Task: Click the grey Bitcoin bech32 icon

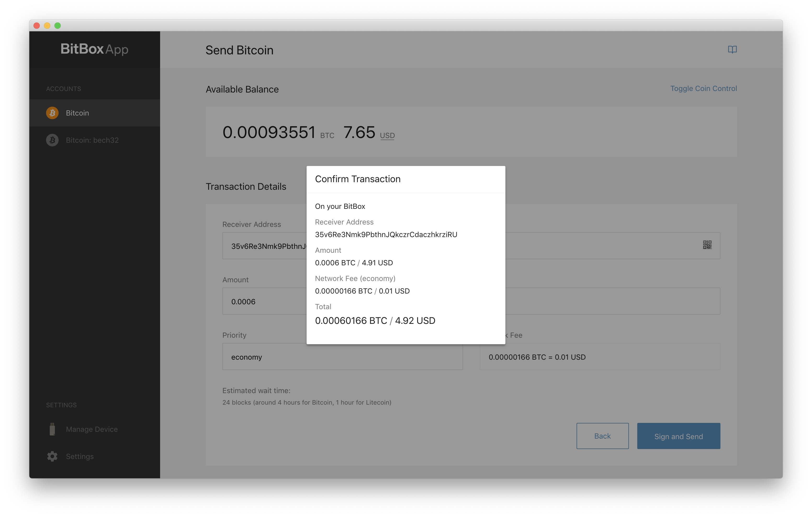Action: pos(52,140)
